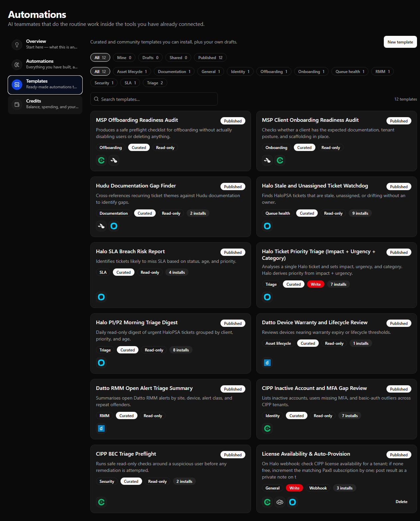
Task: Click the Datto icon on RMM Open Alert Triage Summary
Action: pyautogui.click(x=102, y=428)
